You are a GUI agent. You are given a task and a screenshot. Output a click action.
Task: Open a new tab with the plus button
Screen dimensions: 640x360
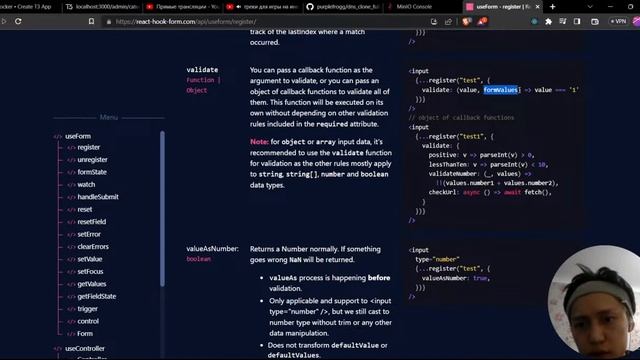click(x=552, y=7)
